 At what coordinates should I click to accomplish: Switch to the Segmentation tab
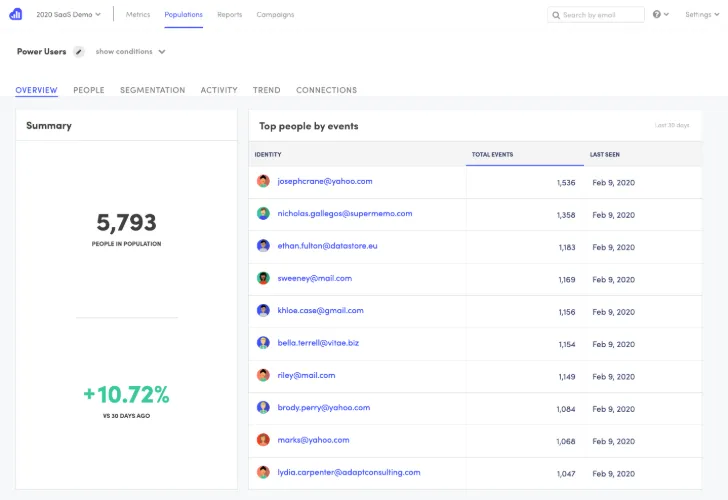click(152, 90)
